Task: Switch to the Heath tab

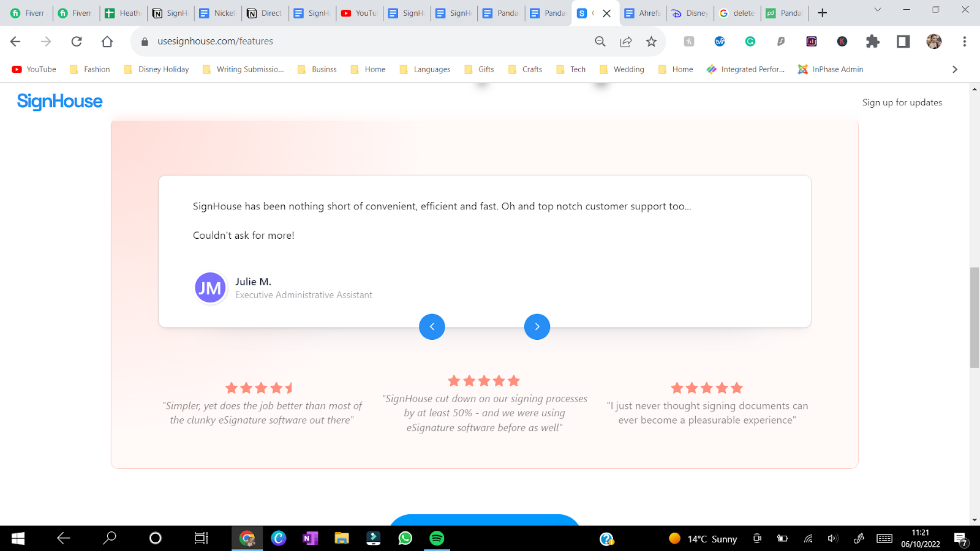Action: point(123,13)
